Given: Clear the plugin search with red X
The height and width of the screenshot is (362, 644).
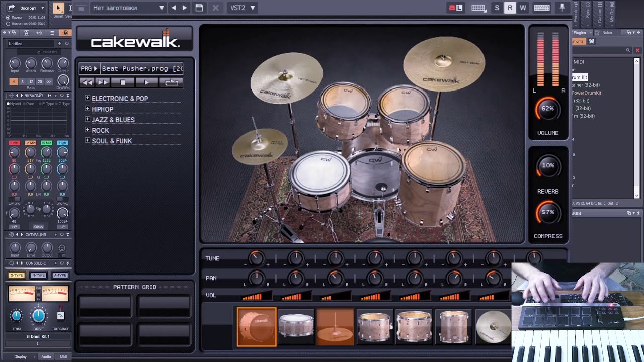Looking at the screenshot, I should [x=637, y=50].
